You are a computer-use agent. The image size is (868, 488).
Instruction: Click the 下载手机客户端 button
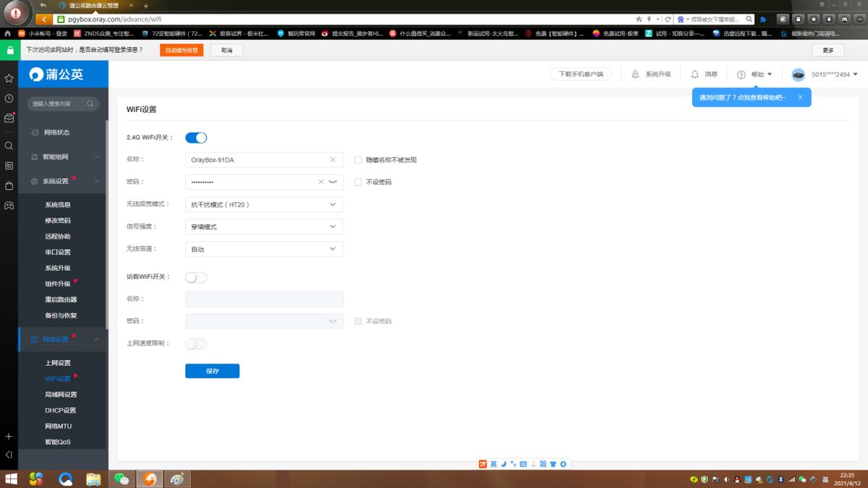[581, 74]
